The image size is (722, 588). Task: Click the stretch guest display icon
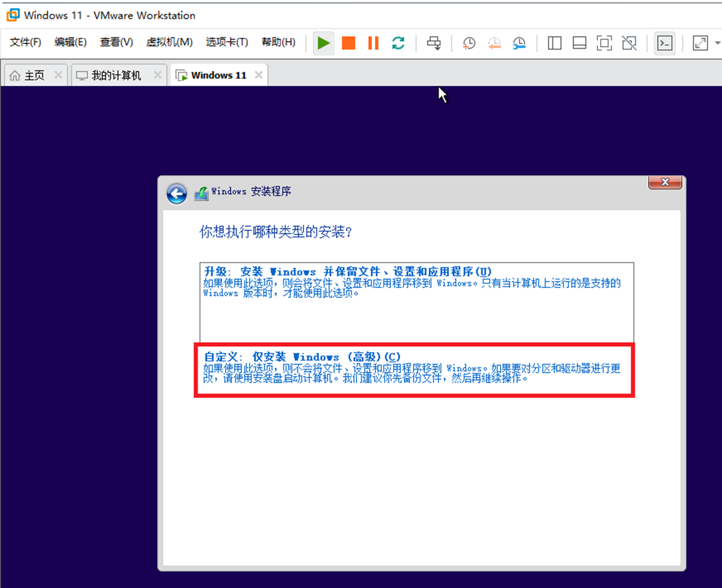(x=700, y=43)
